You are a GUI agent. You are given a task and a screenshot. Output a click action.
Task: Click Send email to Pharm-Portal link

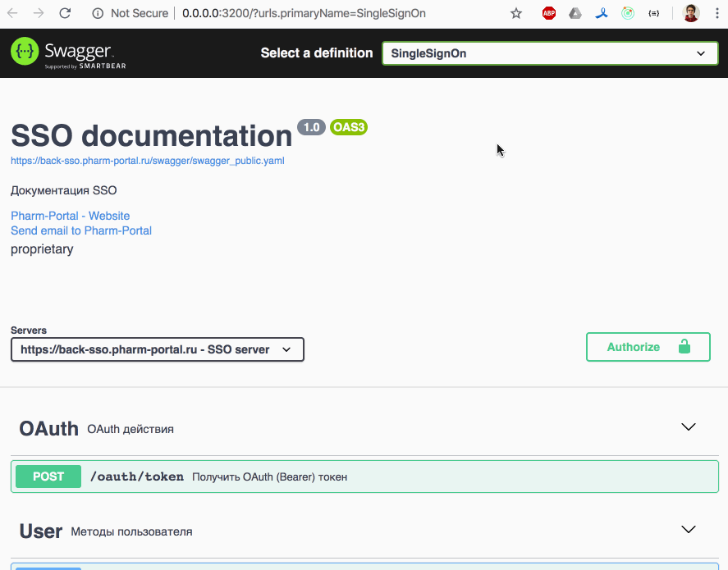pos(81,230)
